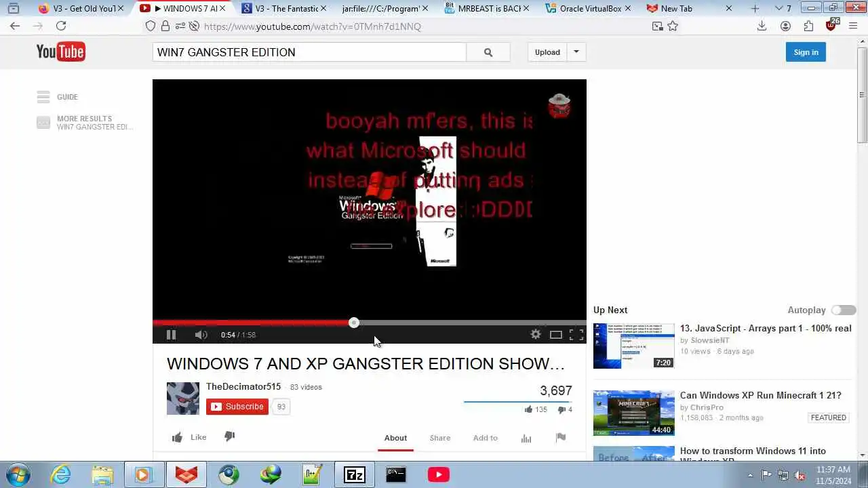Open the command prompt taskbar icon
868x488 pixels.
[396, 474]
